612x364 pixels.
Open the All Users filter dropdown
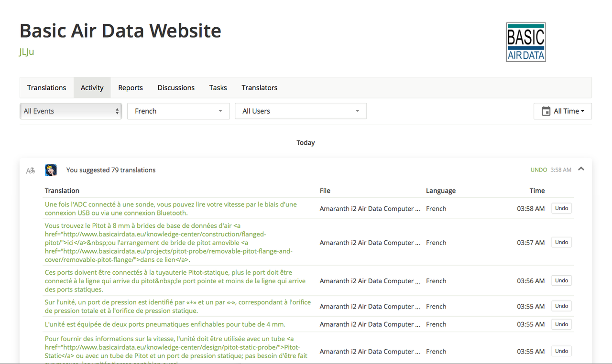pos(301,111)
